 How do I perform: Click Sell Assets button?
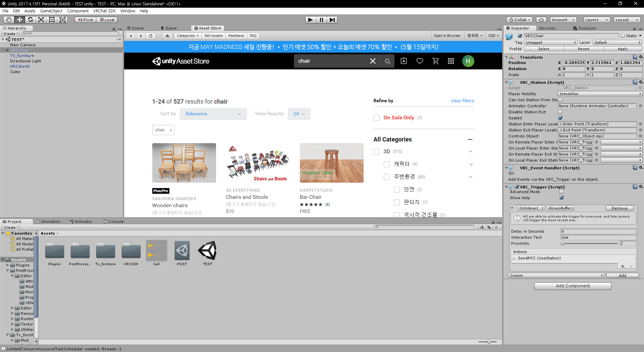pos(214,36)
